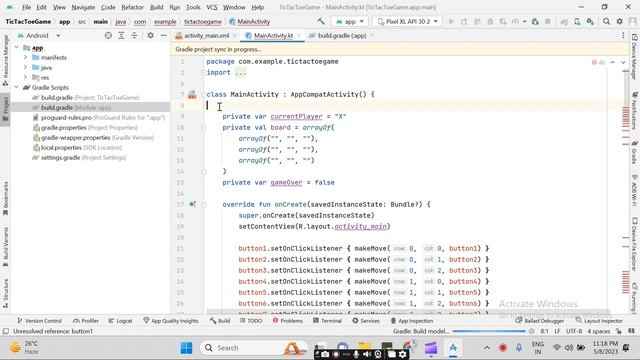Click the UTF-8 file encoding indicator
Image resolution: width=640 pixels, height=360 pixels.
click(574, 331)
